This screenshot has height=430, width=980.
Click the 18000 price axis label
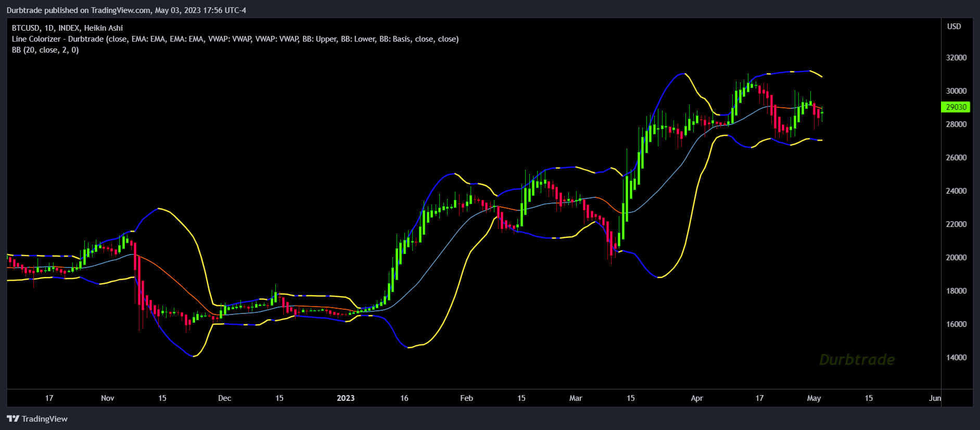pyautogui.click(x=956, y=291)
